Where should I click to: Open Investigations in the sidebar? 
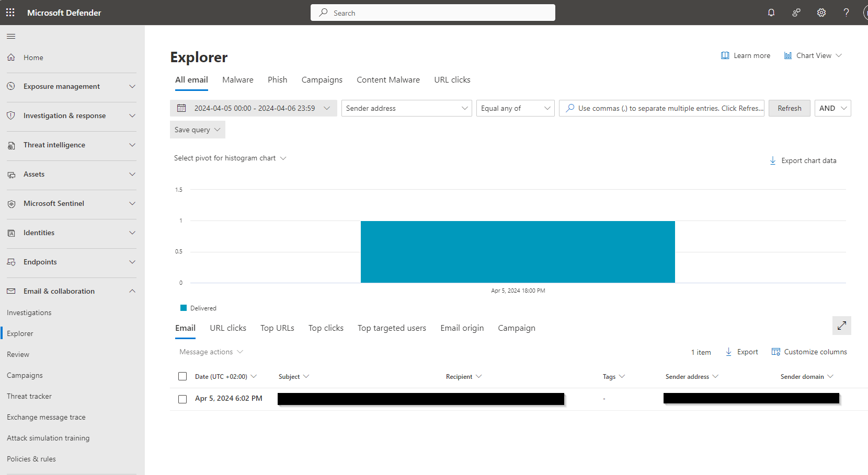(29, 312)
